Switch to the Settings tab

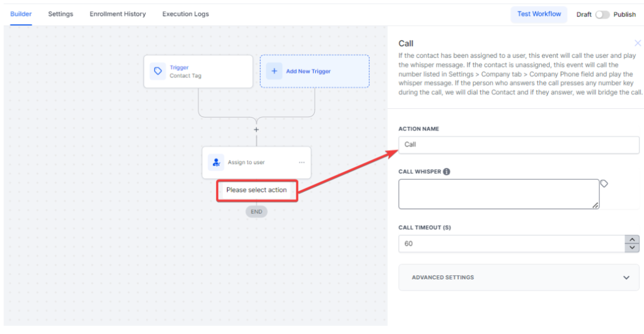(61, 14)
